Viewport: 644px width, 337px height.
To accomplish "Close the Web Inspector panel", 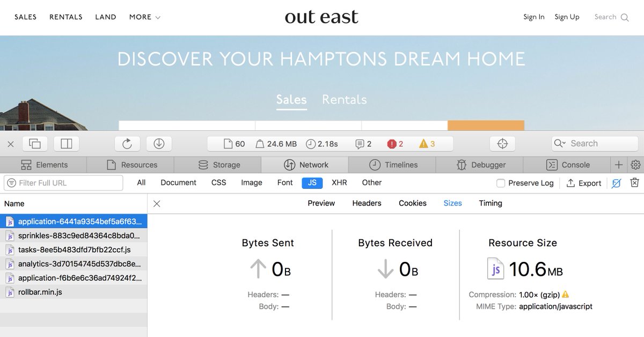I will pos(10,144).
